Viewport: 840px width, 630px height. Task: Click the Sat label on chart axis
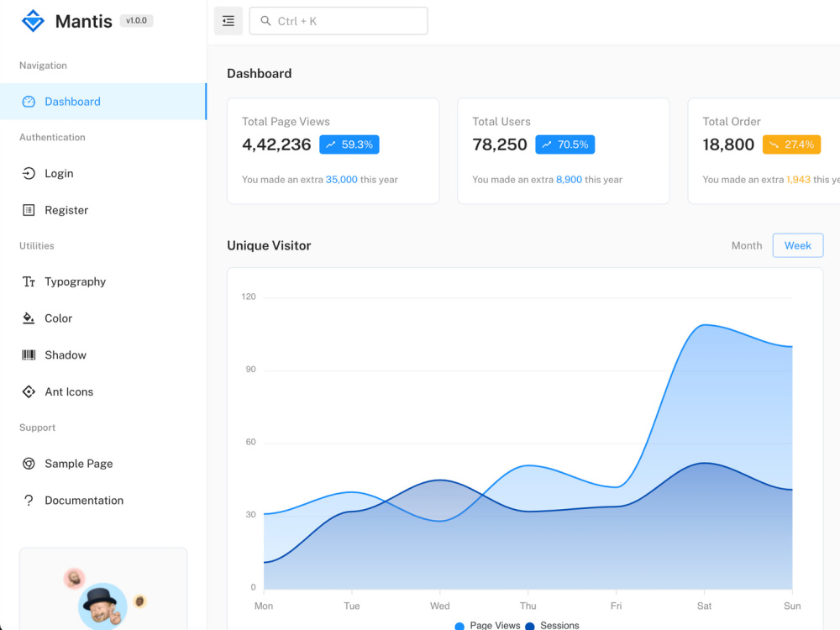click(704, 606)
